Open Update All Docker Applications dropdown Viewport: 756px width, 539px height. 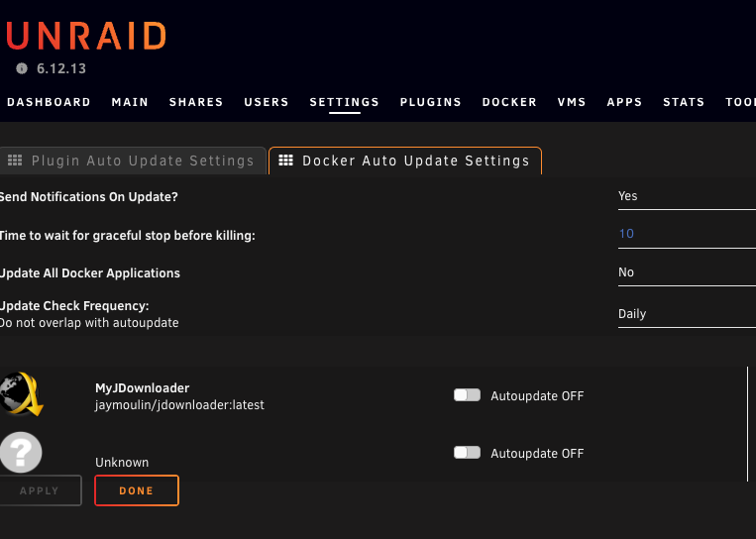click(687, 272)
